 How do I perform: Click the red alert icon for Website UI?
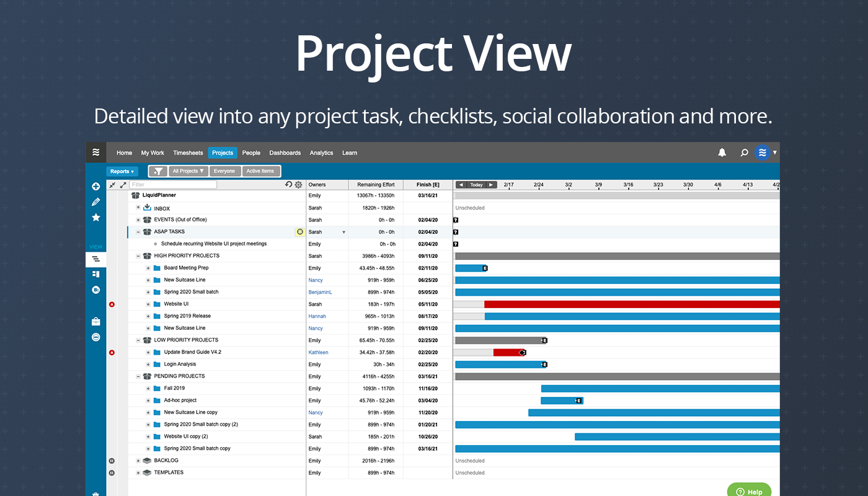coord(112,304)
